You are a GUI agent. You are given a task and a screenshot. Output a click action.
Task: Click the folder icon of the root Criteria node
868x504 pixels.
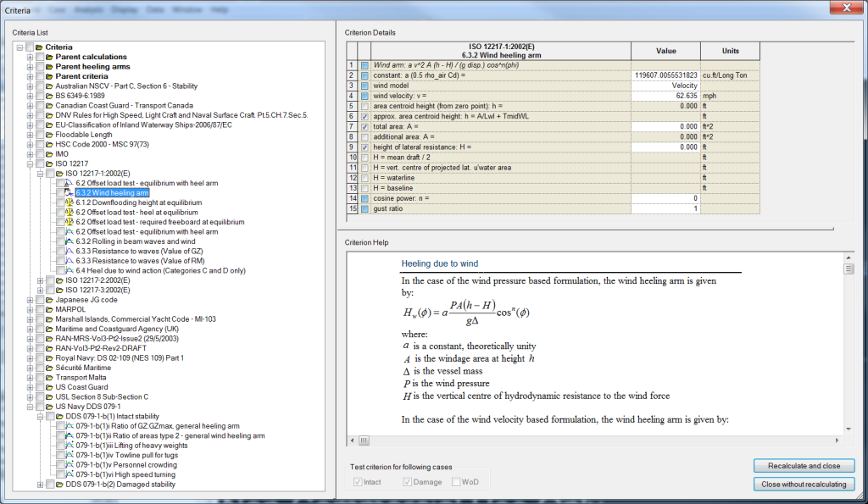click(39, 47)
